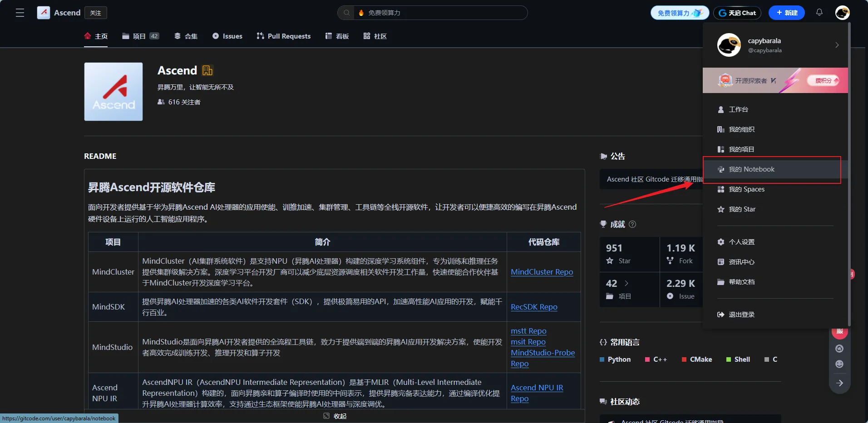Image resolution: width=868 pixels, height=423 pixels.
Task: Open the 天启 Chat assistant
Action: (x=736, y=13)
